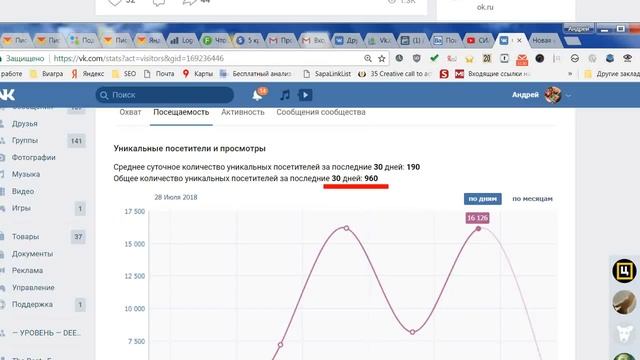Screen dimensions: 640x360
Task: Click the Товары counter badge 37
Action: click(78, 237)
